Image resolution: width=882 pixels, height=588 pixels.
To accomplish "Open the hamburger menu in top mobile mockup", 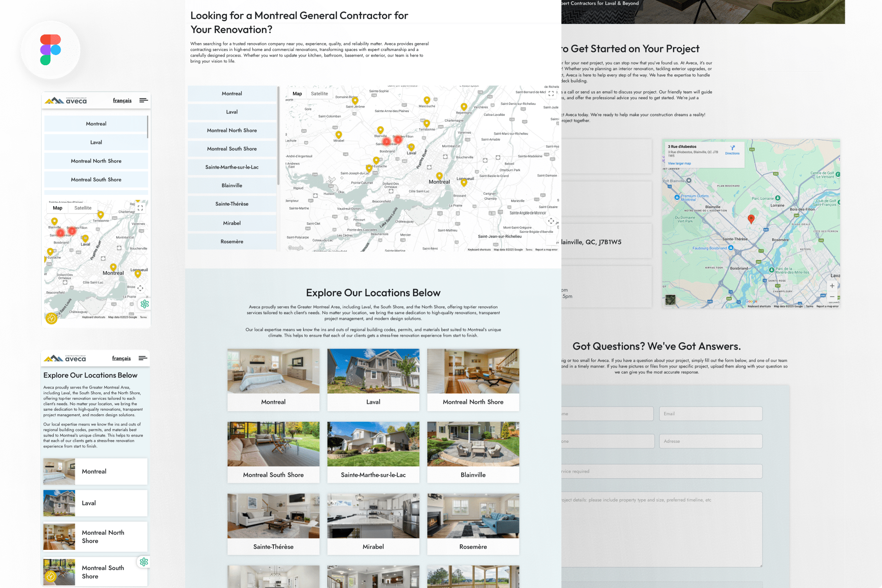I will click(143, 100).
